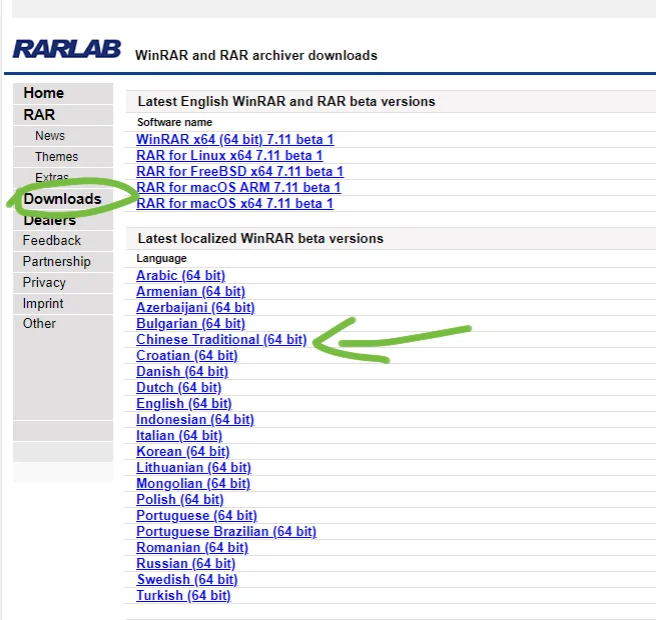Image resolution: width=656 pixels, height=620 pixels.
Task: Download WinRAR x64 7.11 beta 1
Action: [x=235, y=139]
